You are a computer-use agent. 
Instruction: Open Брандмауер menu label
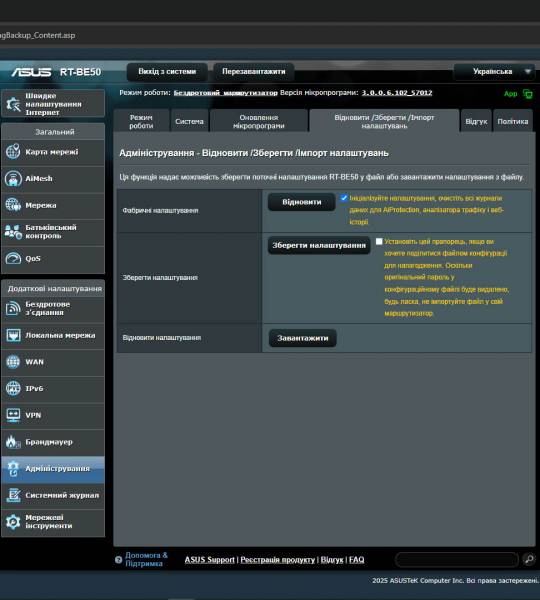(x=49, y=442)
